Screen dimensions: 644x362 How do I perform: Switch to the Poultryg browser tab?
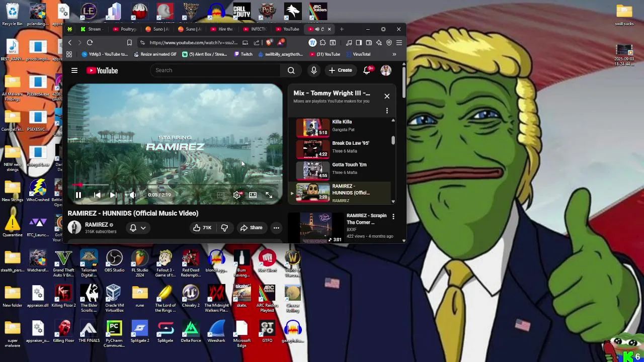click(x=125, y=29)
